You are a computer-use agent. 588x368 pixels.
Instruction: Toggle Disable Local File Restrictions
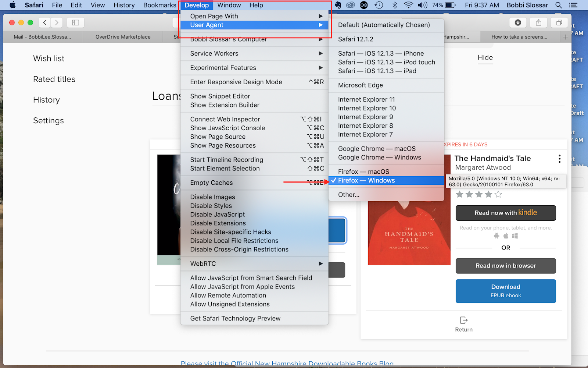[x=254, y=241]
